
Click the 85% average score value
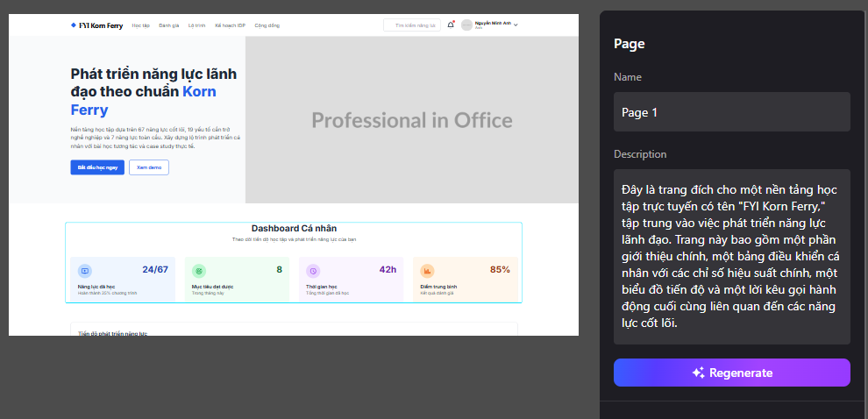click(500, 270)
